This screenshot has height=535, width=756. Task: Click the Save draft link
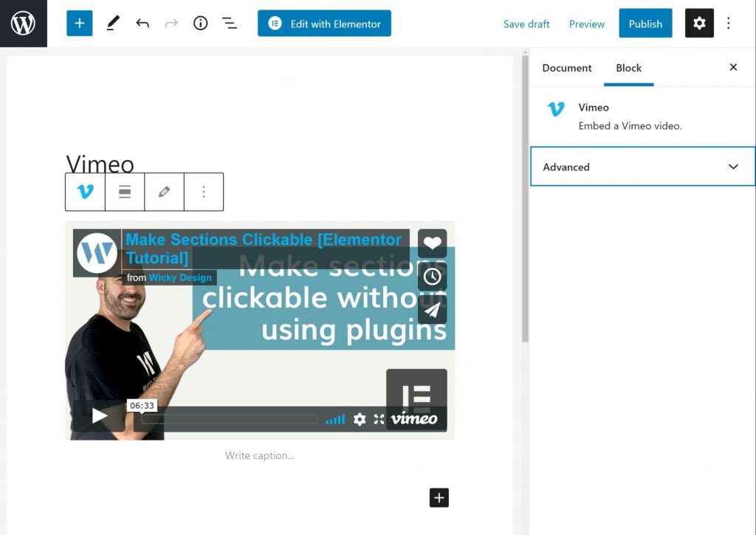point(526,24)
